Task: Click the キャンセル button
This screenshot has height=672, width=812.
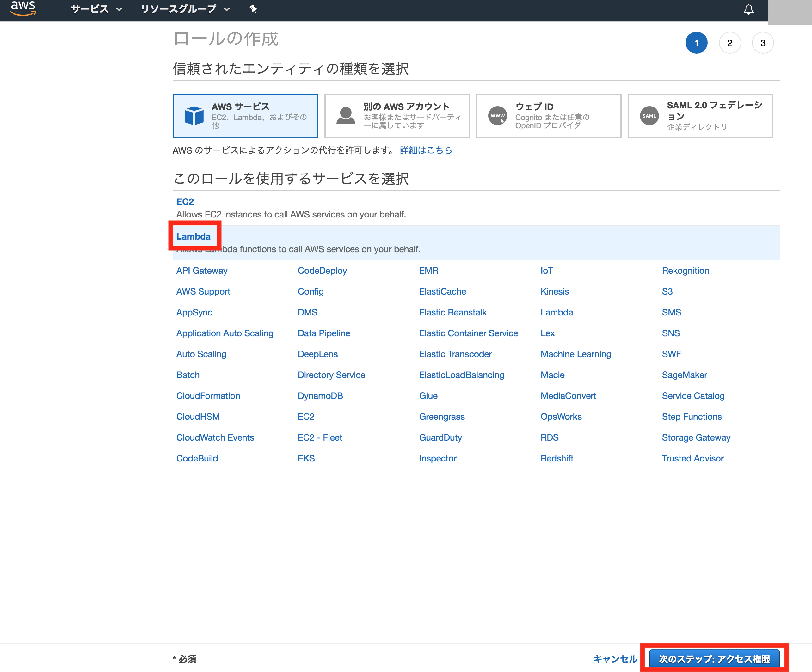Action: 615,659
